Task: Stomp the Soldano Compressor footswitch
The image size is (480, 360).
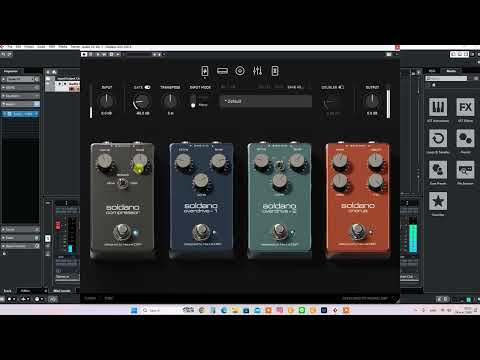Action: tap(122, 232)
